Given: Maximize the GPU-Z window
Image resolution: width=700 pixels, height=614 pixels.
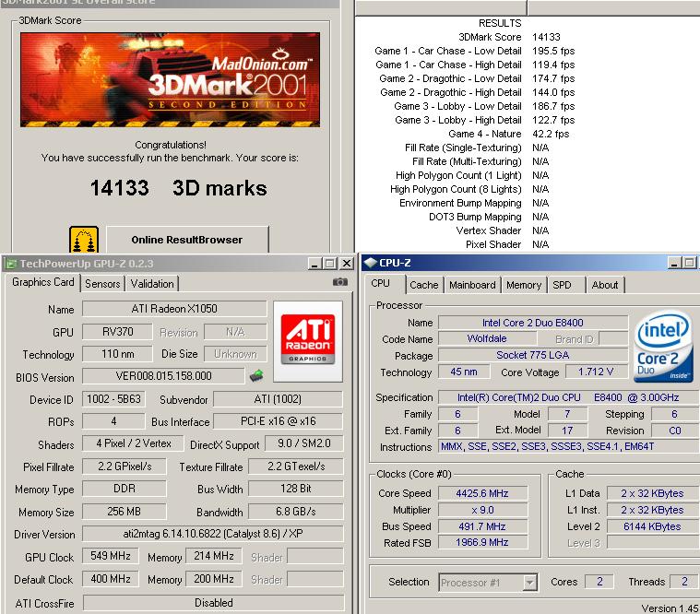Looking at the screenshot, I should [330, 264].
